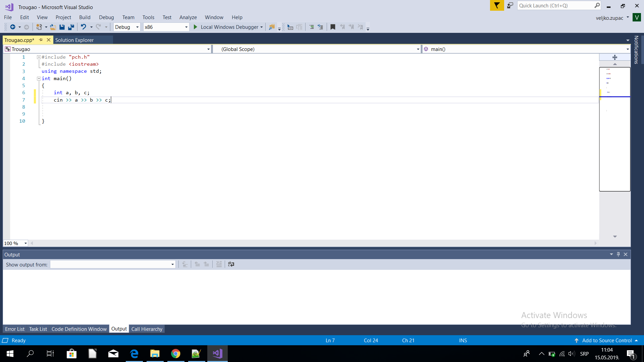The image size is (644, 362).
Task: Click the Save All icon
Action: click(71, 27)
